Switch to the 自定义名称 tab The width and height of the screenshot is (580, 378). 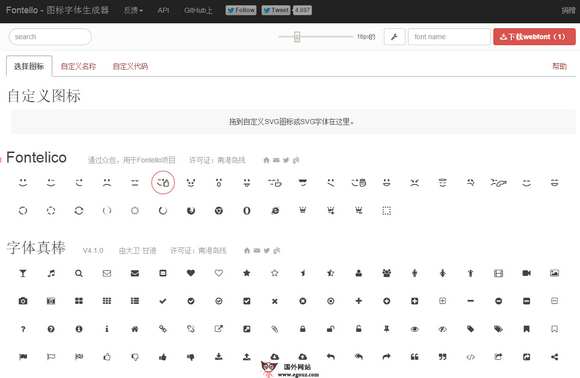78,66
